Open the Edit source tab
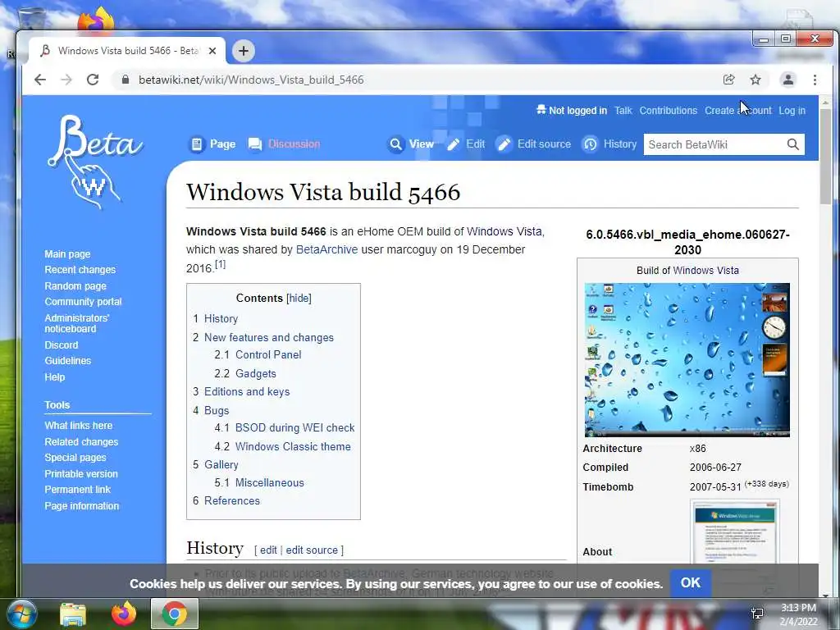Viewport: 840px width, 630px height. coord(533,144)
